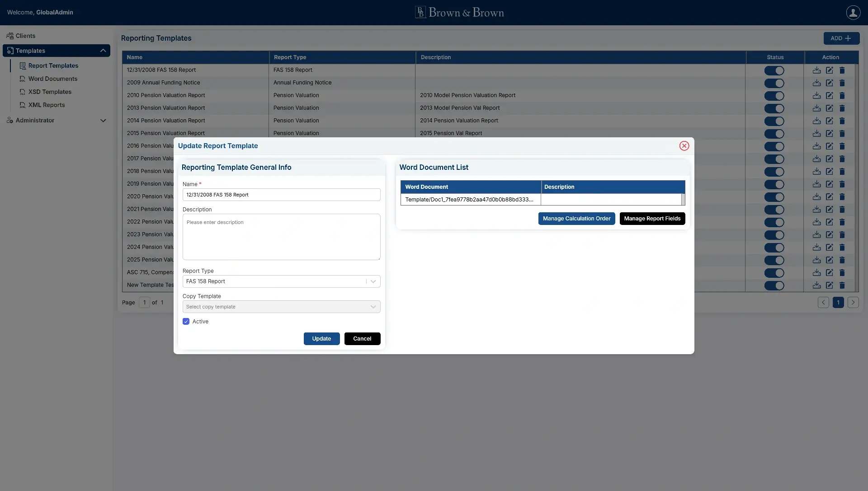Click the Brown & Brown logo

click(x=459, y=12)
